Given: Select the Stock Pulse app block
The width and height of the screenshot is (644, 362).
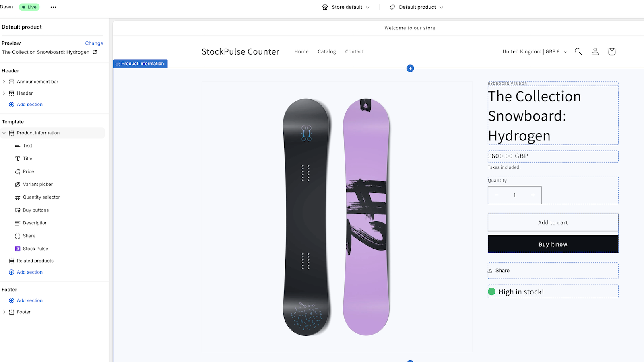Looking at the screenshot, I should [35, 249].
